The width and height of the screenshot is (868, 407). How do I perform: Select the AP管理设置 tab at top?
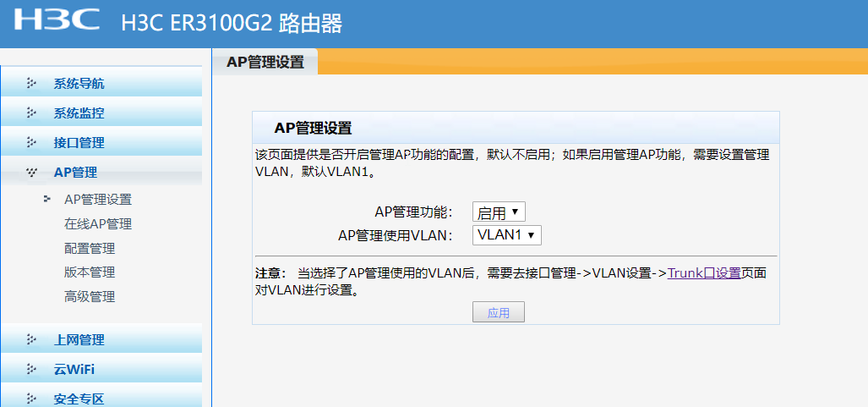265,62
